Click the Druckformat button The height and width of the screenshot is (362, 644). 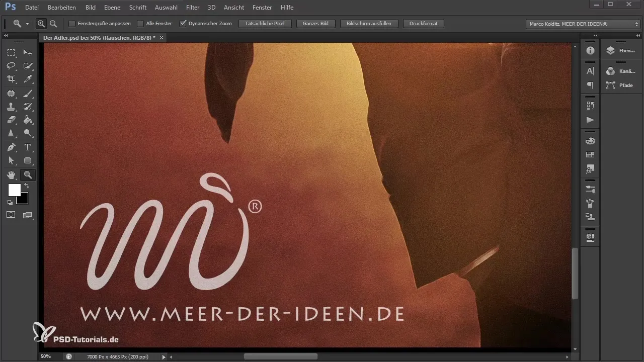(424, 24)
